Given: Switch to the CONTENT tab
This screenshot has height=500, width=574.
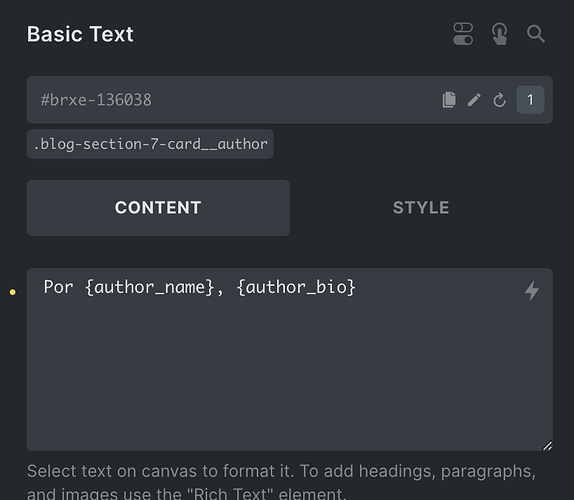Looking at the screenshot, I should coord(158,208).
